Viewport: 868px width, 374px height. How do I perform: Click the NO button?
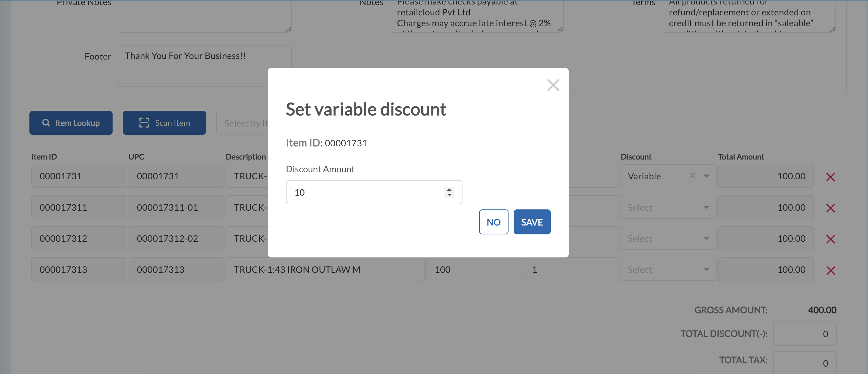click(x=493, y=222)
